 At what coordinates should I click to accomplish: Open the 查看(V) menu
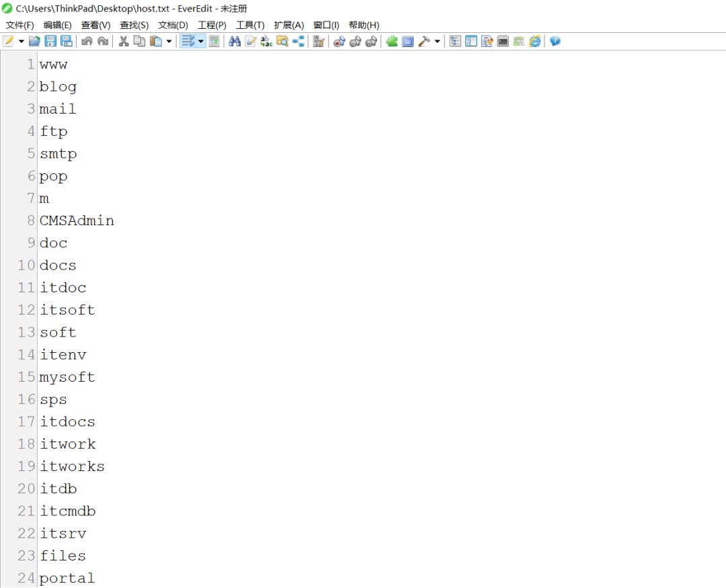point(96,25)
